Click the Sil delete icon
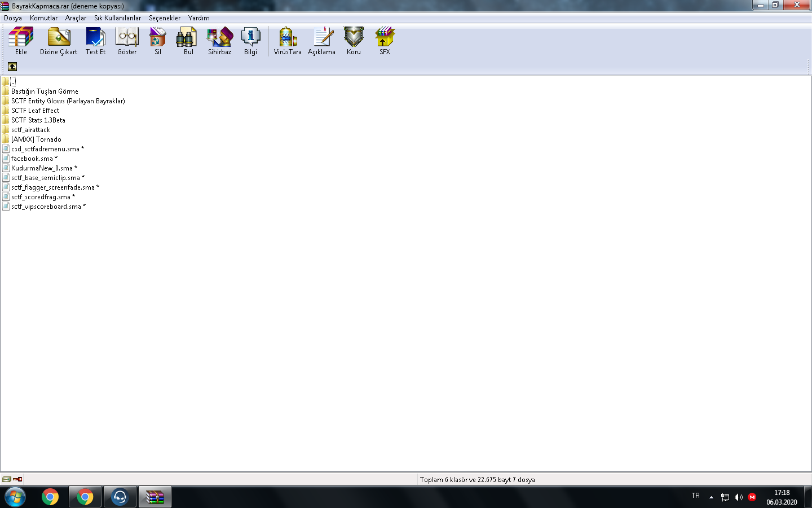This screenshot has width=812, height=508. [158, 37]
